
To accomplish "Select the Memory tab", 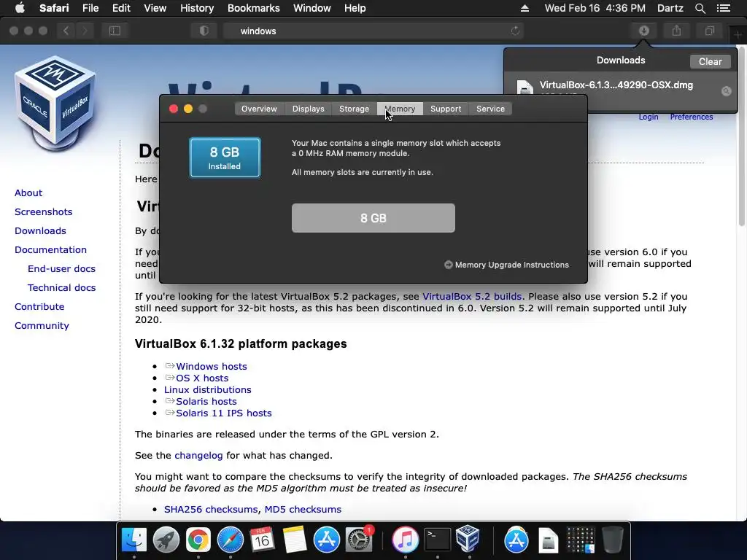I will pos(400,109).
